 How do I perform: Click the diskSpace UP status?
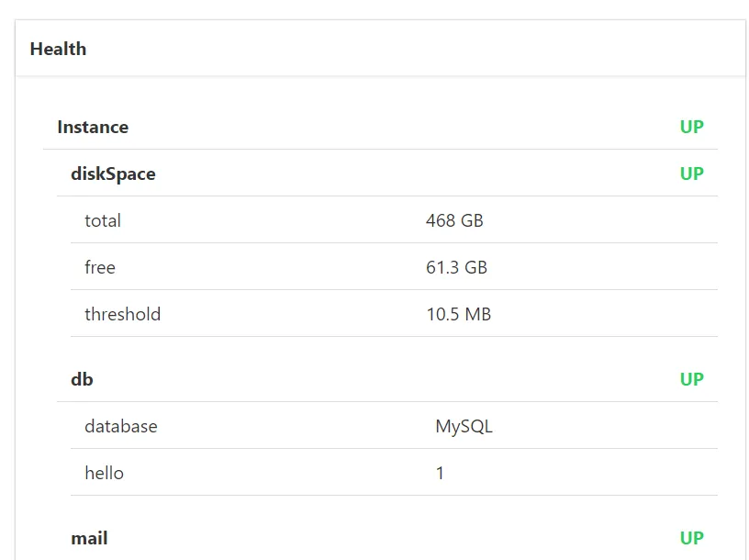691,174
